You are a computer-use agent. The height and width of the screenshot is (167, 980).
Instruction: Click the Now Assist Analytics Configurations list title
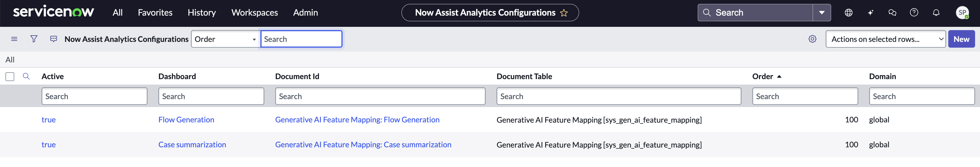click(x=126, y=39)
